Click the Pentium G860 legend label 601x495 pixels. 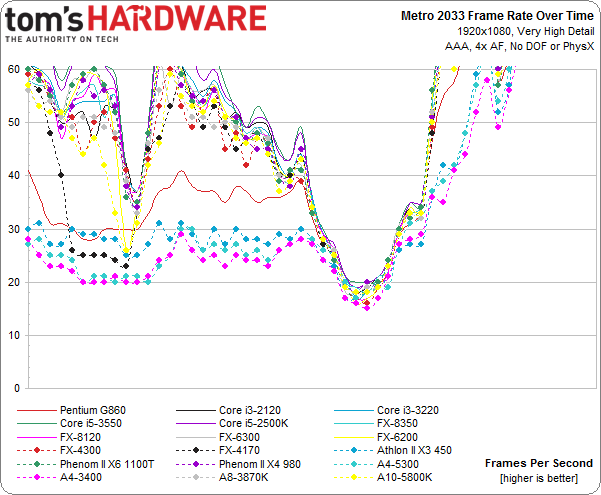coord(93,410)
